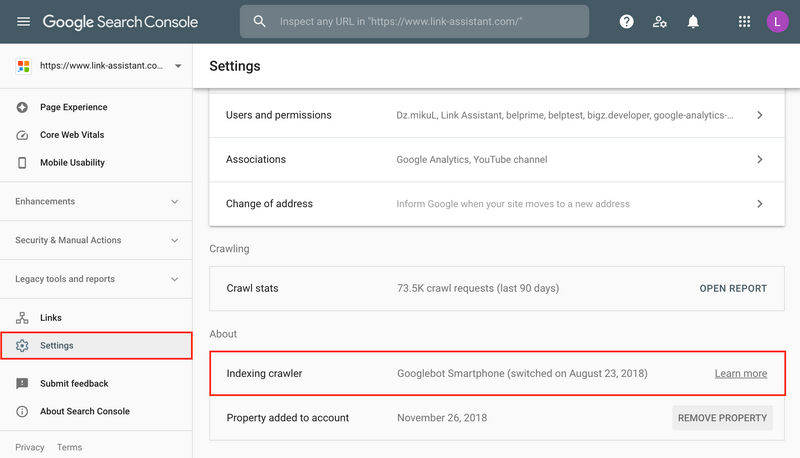Click the Associations label

pyautogui.click(x=256, y=160)
